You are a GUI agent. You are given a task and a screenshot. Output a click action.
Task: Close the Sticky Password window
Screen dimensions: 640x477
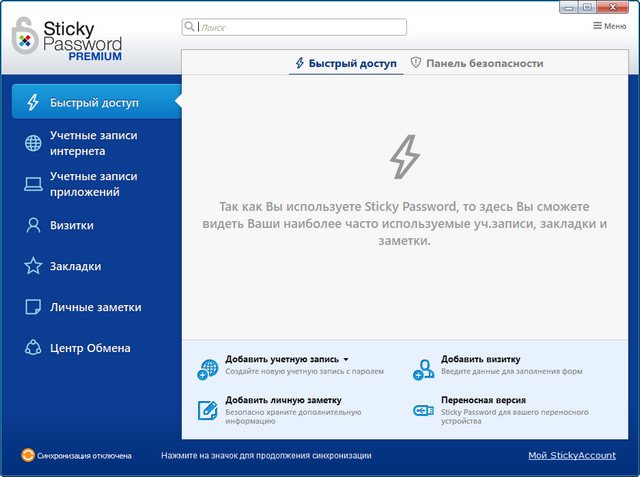613,7
